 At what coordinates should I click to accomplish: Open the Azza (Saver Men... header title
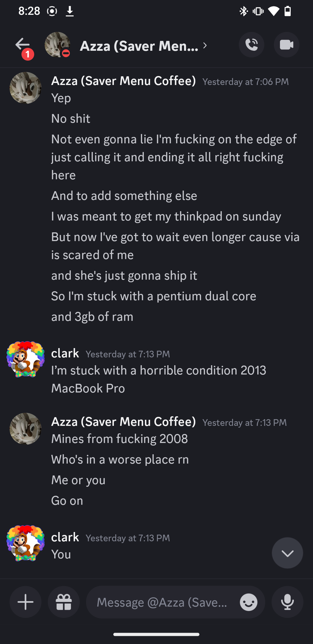(x=139, y=46)
